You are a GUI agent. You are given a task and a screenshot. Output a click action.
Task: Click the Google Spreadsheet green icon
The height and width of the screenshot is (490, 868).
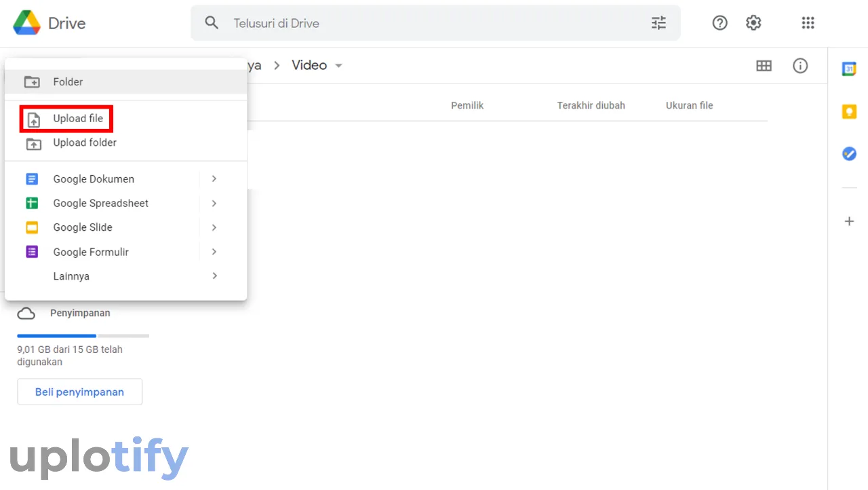click(x=32, y=203)
